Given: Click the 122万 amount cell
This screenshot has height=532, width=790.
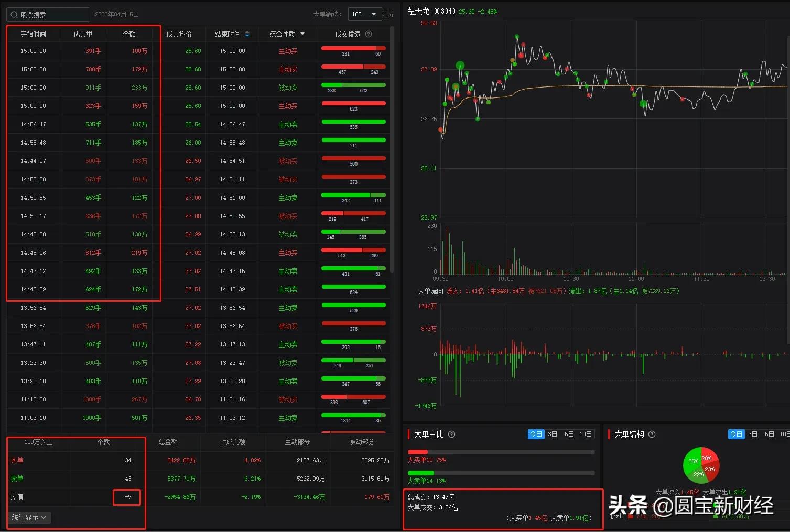Looking at the screenshot, I should click(139, 198).
